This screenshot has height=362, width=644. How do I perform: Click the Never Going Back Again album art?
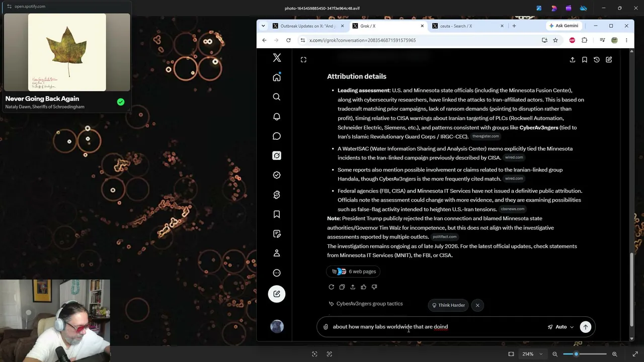coord(67,52)
